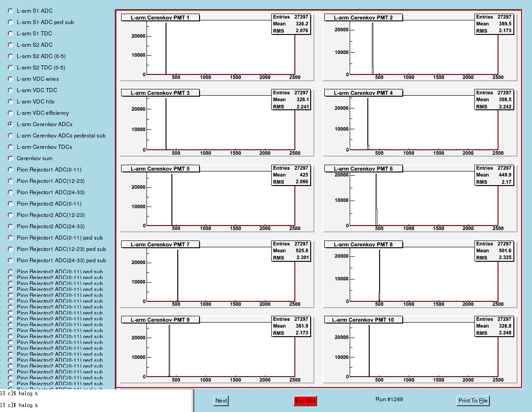Click the L-arm Cerenkov PMT 8 histogram
The width and height of the screenshot is (532, 412).
(x=420, y=274)
